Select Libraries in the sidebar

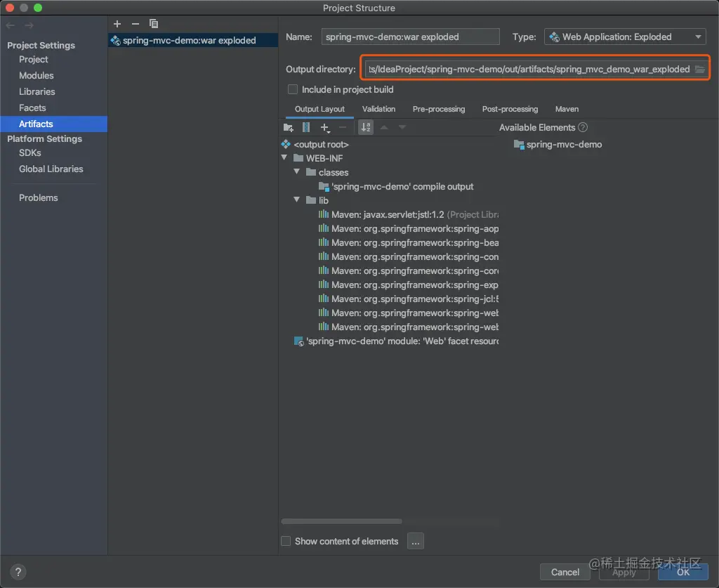37,92
